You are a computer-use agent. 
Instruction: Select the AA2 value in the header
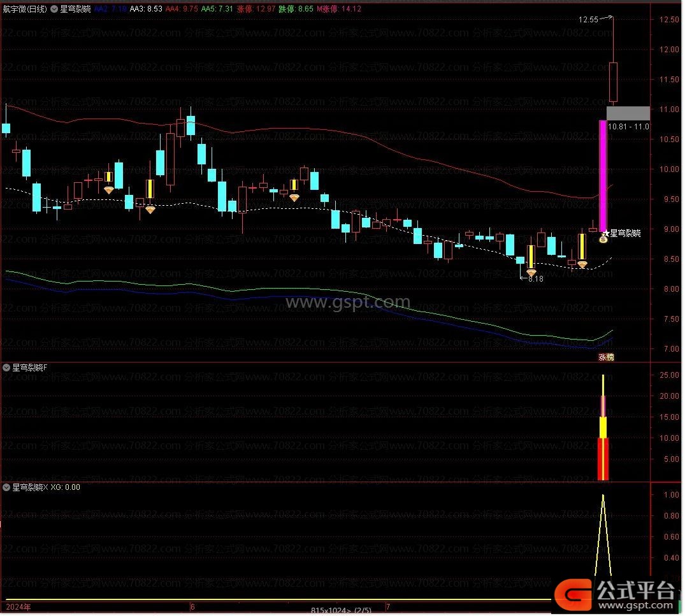point(111,9)
